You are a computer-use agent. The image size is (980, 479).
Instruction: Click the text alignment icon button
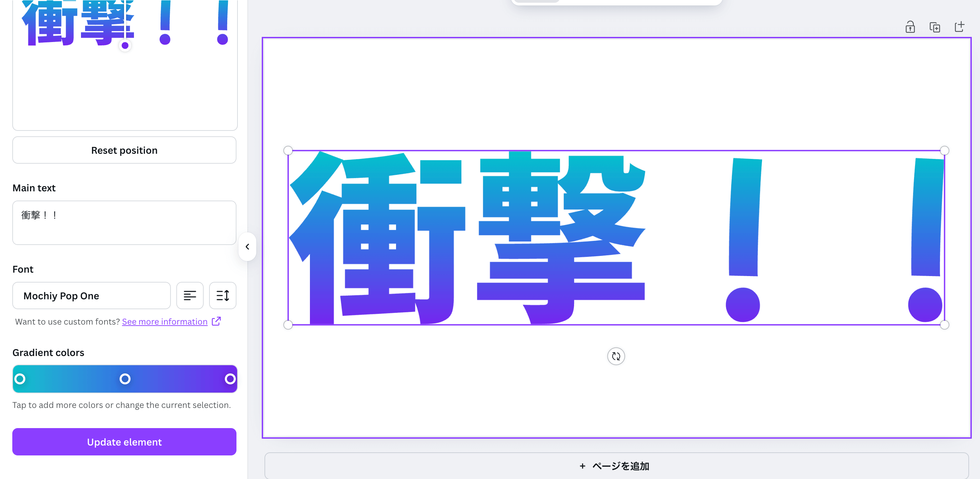click(x=190, y=296)
